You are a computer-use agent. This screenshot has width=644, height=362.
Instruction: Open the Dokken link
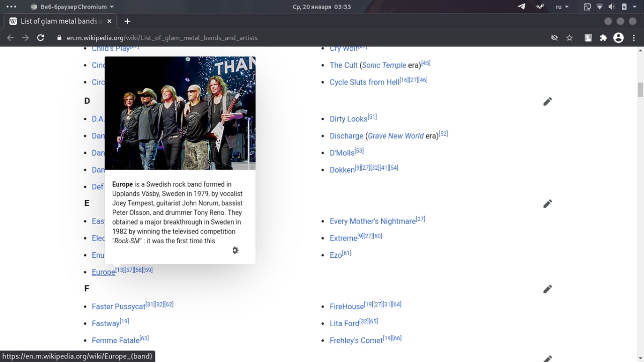pos(342,170)
